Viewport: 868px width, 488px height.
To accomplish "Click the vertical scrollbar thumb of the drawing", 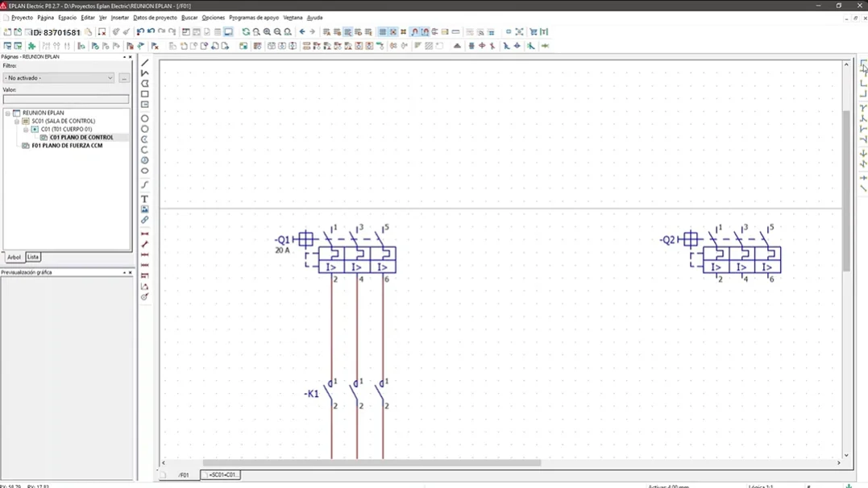I will click(x=846, y=191).
